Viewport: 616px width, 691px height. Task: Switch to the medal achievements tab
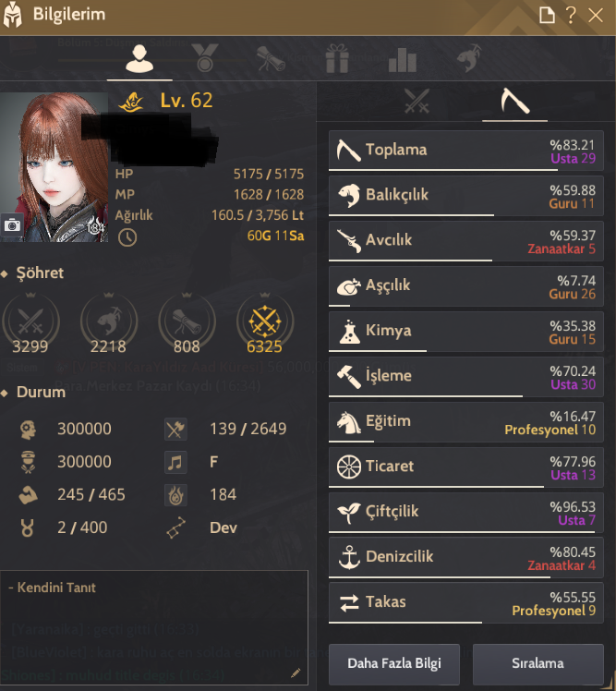205,58
